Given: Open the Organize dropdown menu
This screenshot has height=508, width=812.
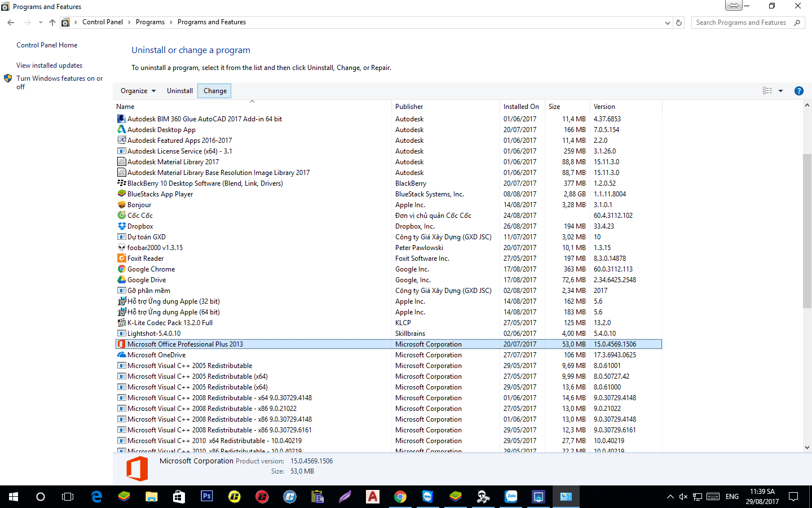Looking at the screenshot, I should [x=138, y=91].
